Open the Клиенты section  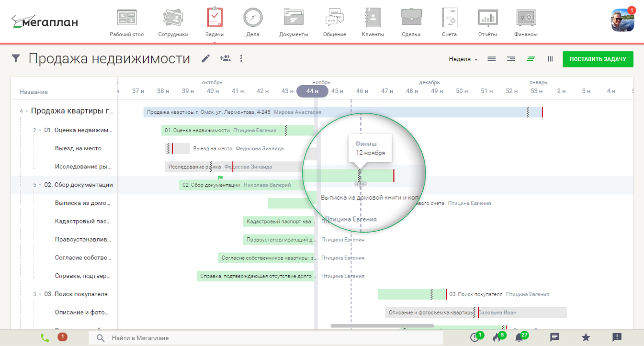[x=373, y=23]
